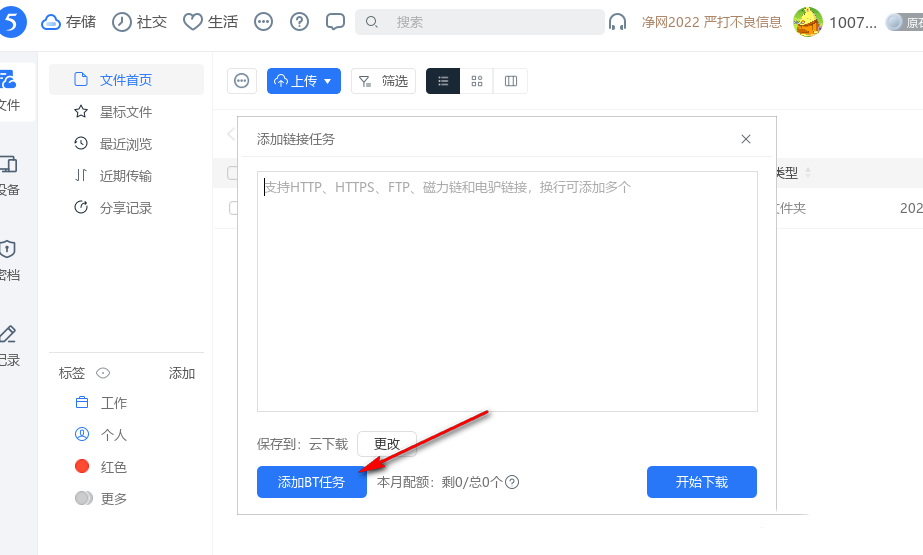
Task: Sort by the 类型 column arrows
Action: pos(808,172)
